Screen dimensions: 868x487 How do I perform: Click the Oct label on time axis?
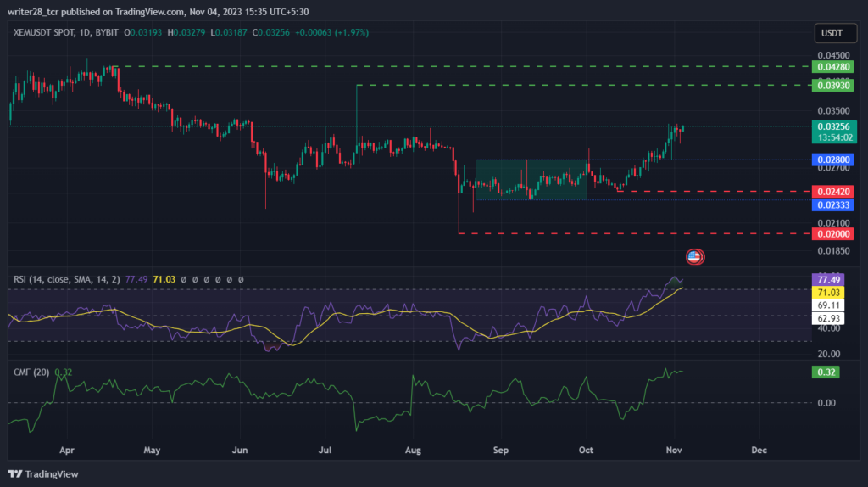(x=586, y=450)
